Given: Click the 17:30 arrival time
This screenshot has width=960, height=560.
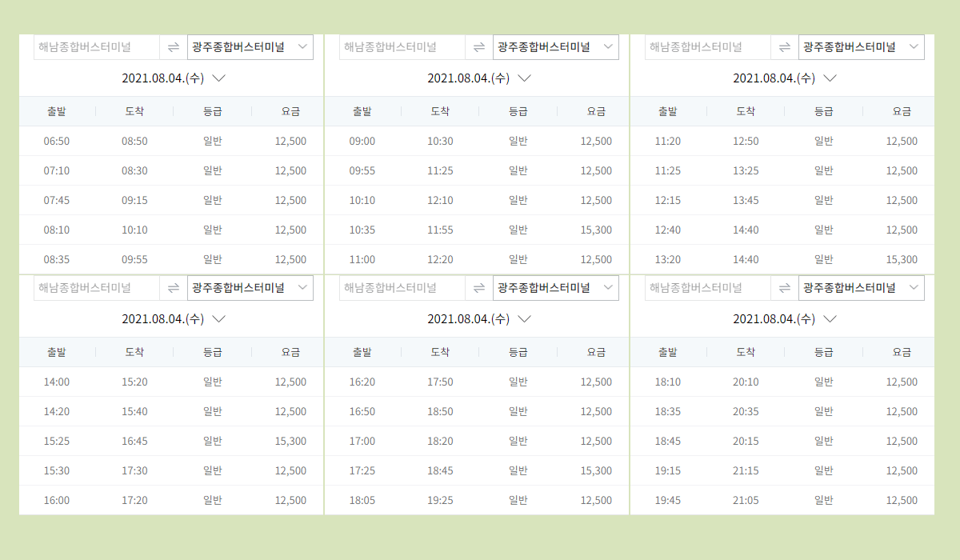Looking at the screenshot, I should [x=134, y=470].
